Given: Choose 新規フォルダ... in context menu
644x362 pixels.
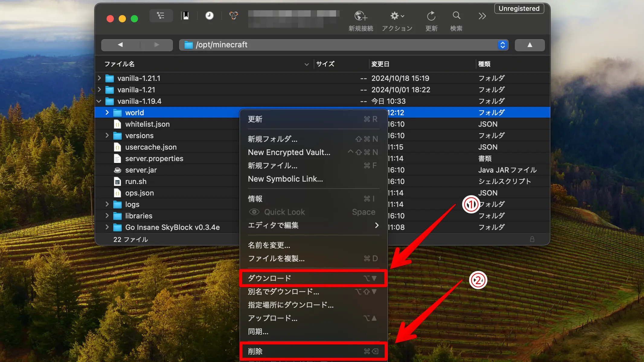Looking at the screenshot, I should pyautogui.click(x=313, y=139).
